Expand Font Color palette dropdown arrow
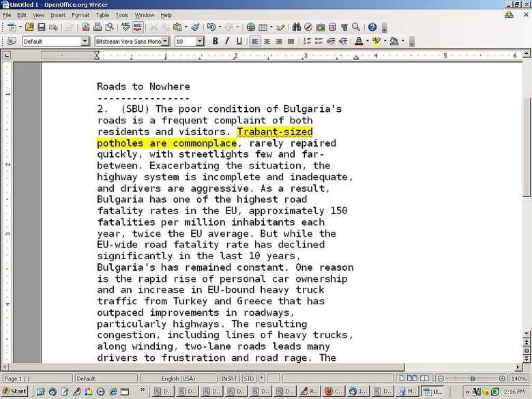This screenshot has width=532, height=399. coord(367,42)
